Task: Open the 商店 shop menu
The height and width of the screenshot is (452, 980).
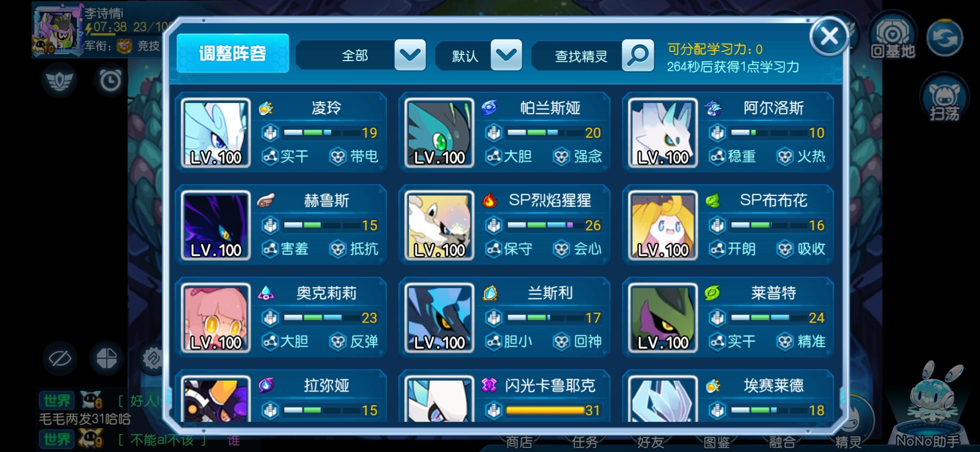Action: tap(519, 442)
